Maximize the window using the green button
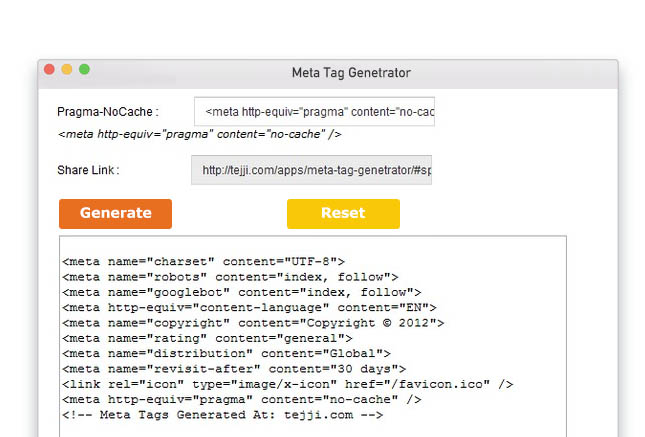Viewport: 645px width, 437px height. pos(84,69)
